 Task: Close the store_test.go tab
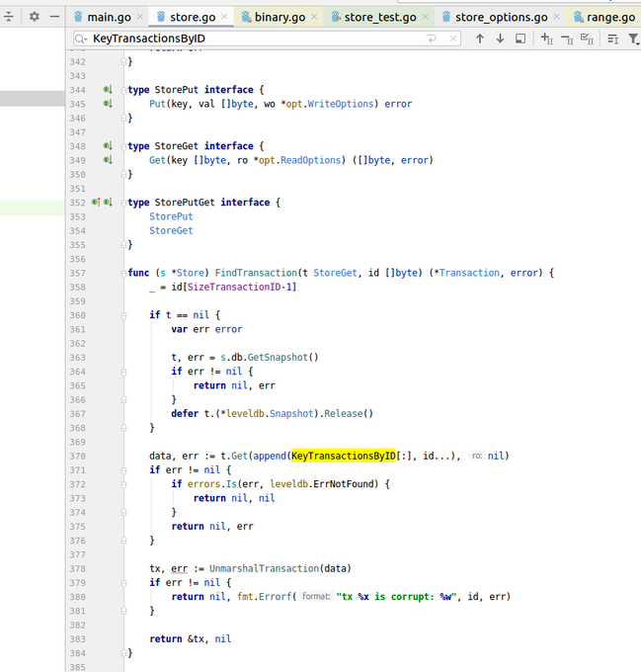[425, 17]
